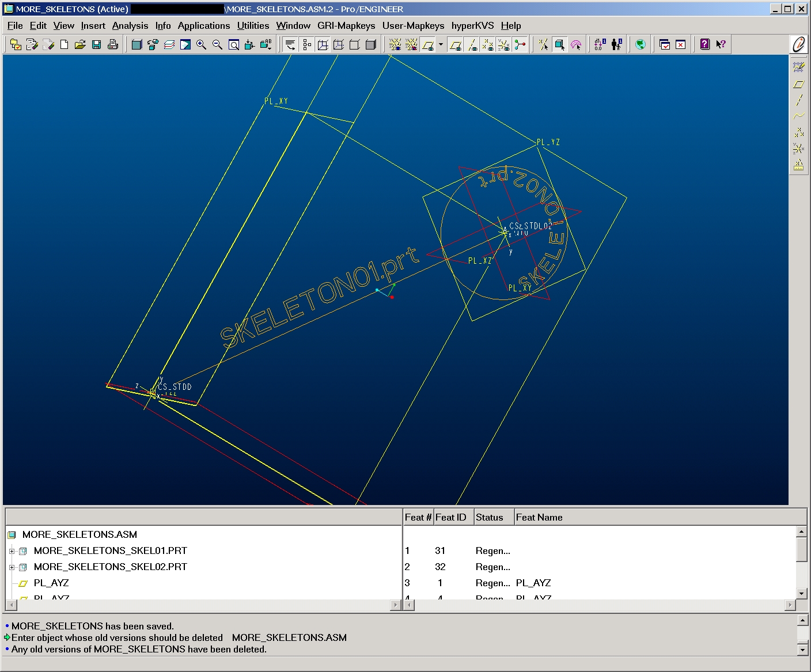Select PL_AYZ datum plane in model tree
Image resolution: width=811 pixels, height=672 pixels.
[51, 583]
